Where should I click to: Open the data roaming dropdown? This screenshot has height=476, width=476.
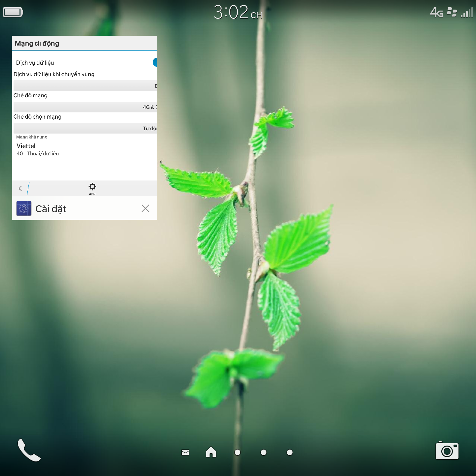[x=85, y=86]
